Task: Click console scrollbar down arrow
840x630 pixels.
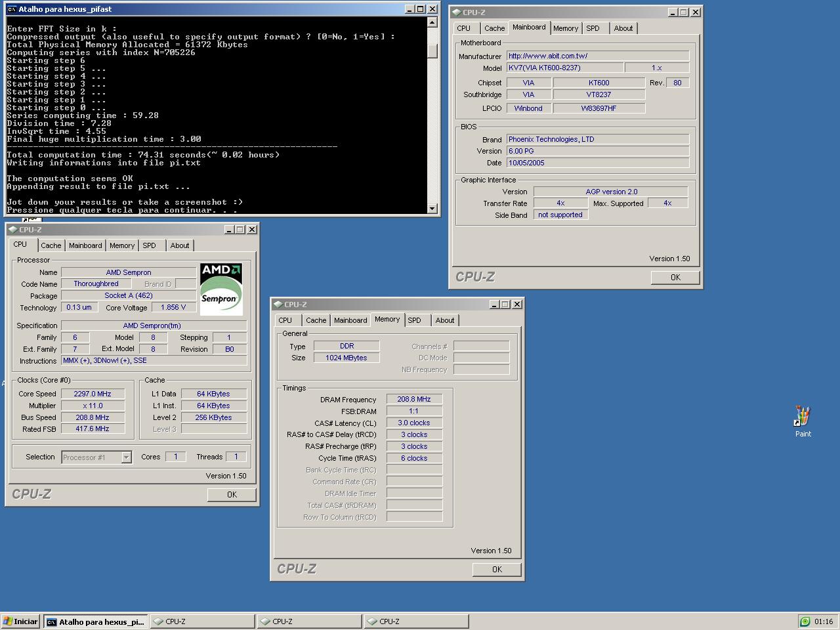Action: [x=432, y=209]
